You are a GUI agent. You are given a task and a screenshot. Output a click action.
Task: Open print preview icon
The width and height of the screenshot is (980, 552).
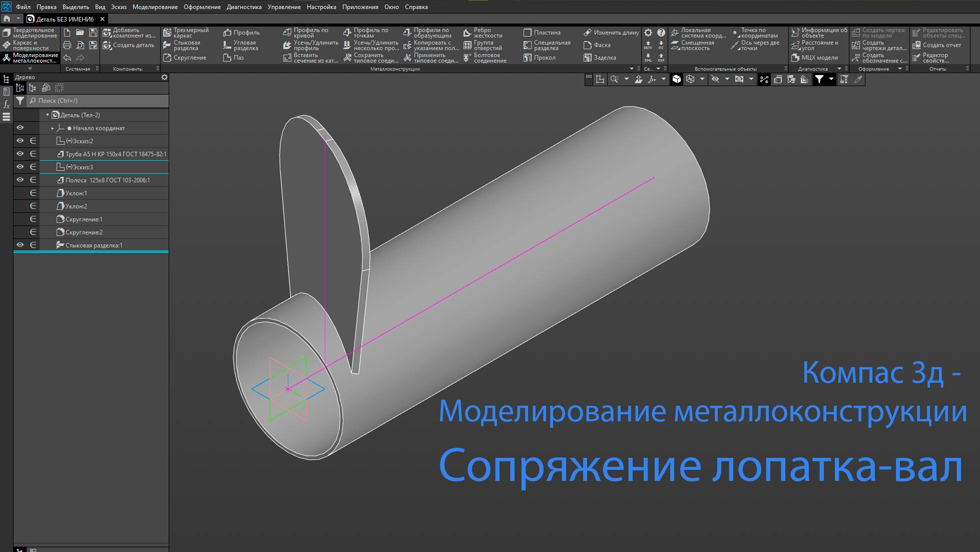[80, 45]
